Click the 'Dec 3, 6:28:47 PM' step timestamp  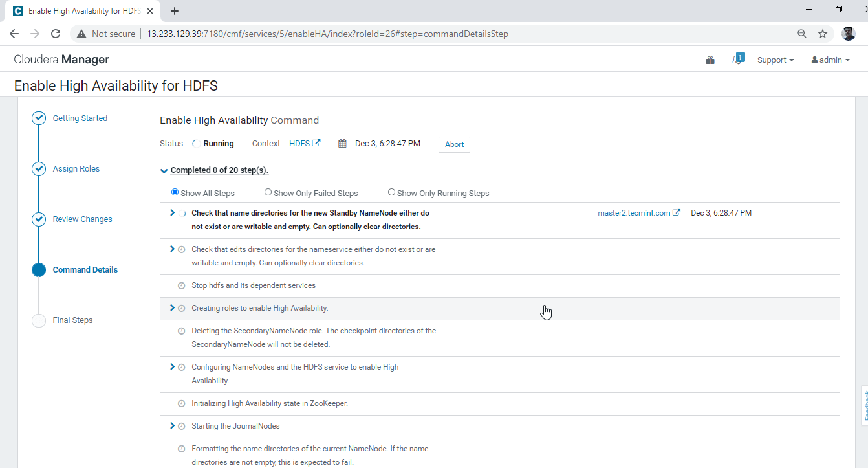click(721, 213)
